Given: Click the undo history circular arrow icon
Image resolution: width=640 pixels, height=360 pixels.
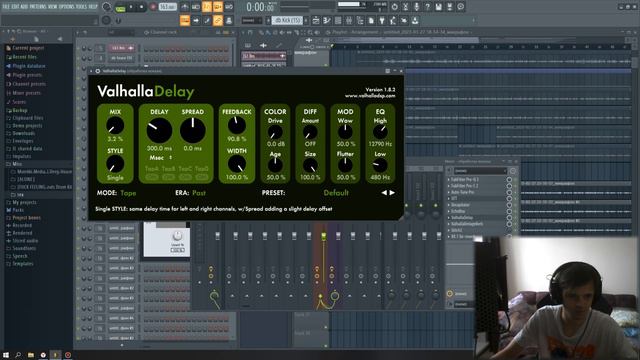Looking at the screenshot, I should pos(394,7).
